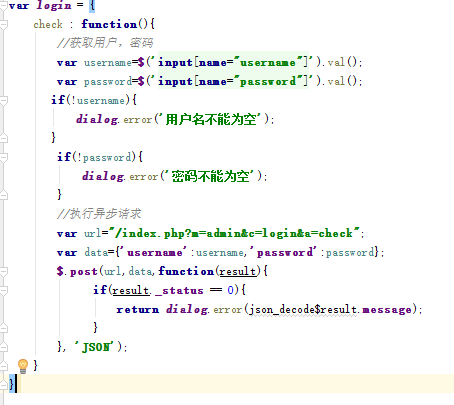Click the comment '//执行异步请求'
Image resolution: width=454 pixels, height=405 pixels.
[x=99, y=214]
